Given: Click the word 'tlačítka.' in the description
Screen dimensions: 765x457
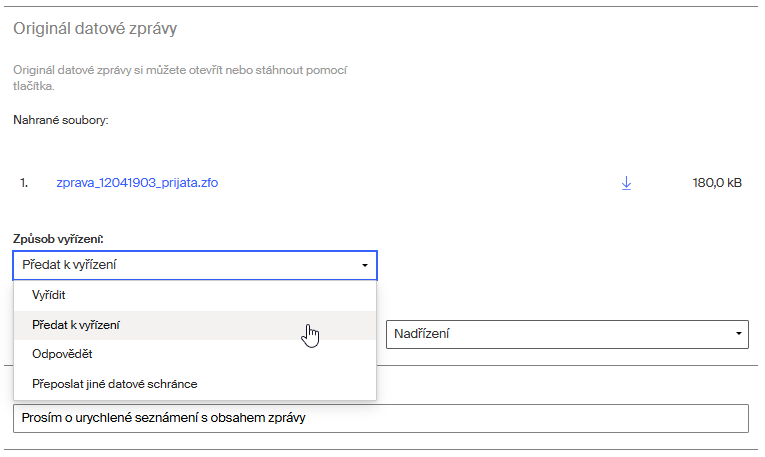Looking at the screenshot, I should tap(34, 86).
